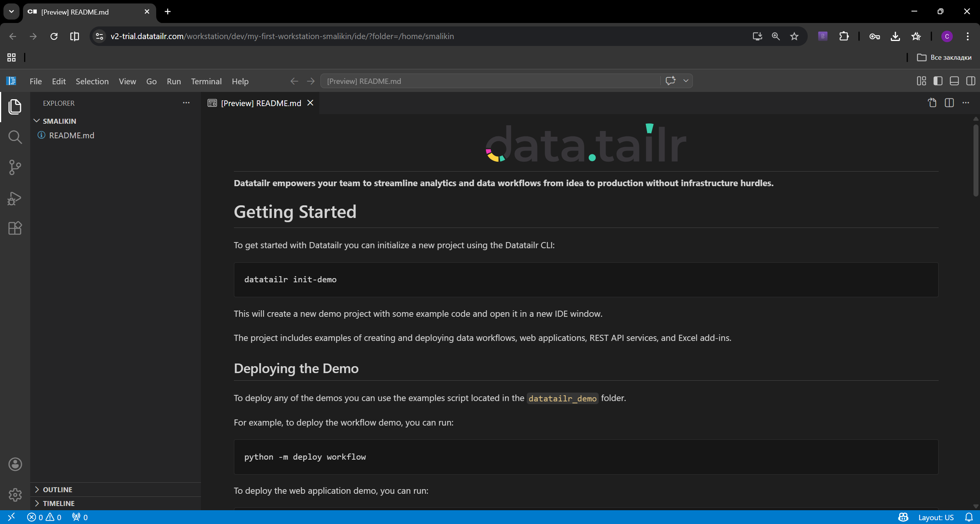The image size is (980, 524).
Task: Open the Search view icon
Action: (15, 137)
